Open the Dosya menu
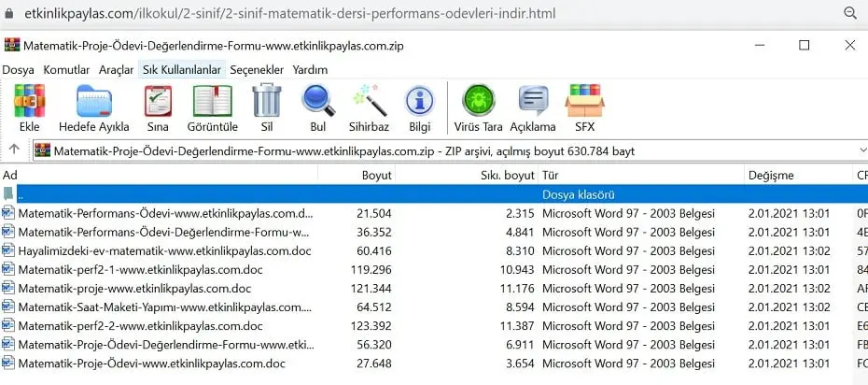Screen dimensions: 868x385 tap(19, 70)
